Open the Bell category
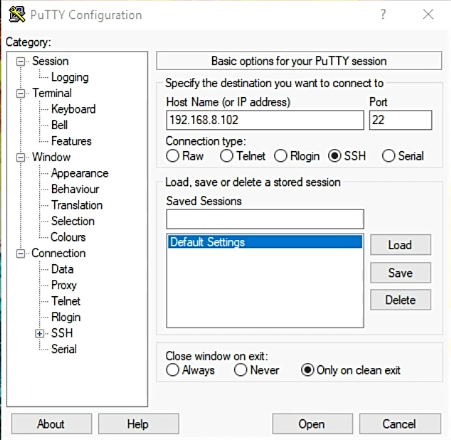 [59, 125]
